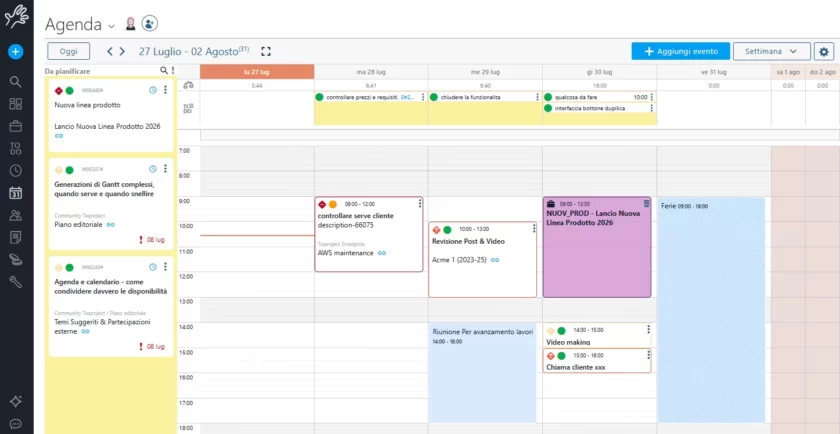840x434 pixels.
Task: Open agenda settings gear
Action: coord(824,51)
